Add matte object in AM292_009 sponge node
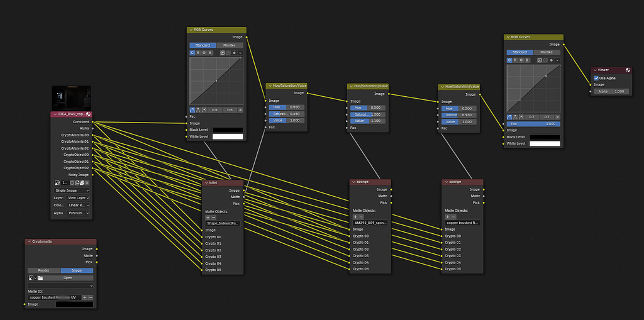The height and width of the screenshot is (320, 644). 355,216
